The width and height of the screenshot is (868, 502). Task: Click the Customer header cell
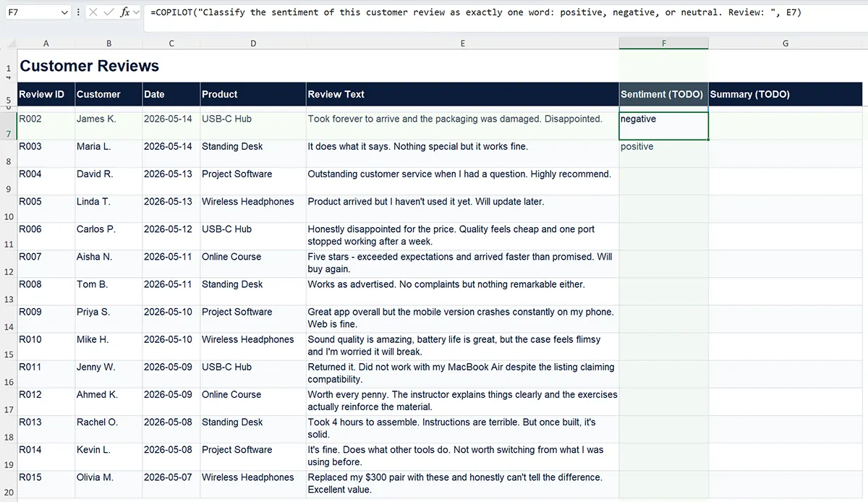tap(109, 94)
